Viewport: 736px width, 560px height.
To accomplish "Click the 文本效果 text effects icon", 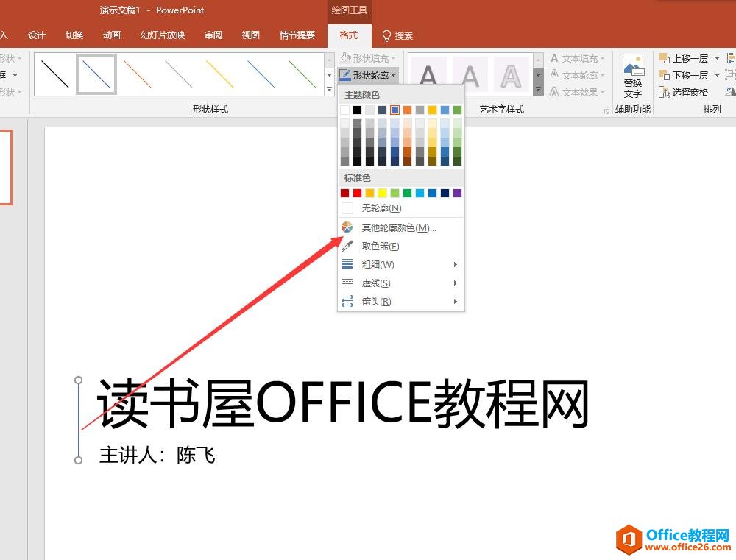I will (x=576, y=92).
